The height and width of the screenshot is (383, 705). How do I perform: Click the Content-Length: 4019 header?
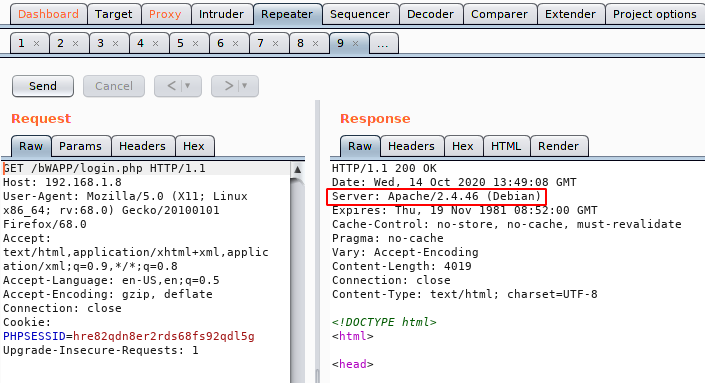[x=402, y=266]
